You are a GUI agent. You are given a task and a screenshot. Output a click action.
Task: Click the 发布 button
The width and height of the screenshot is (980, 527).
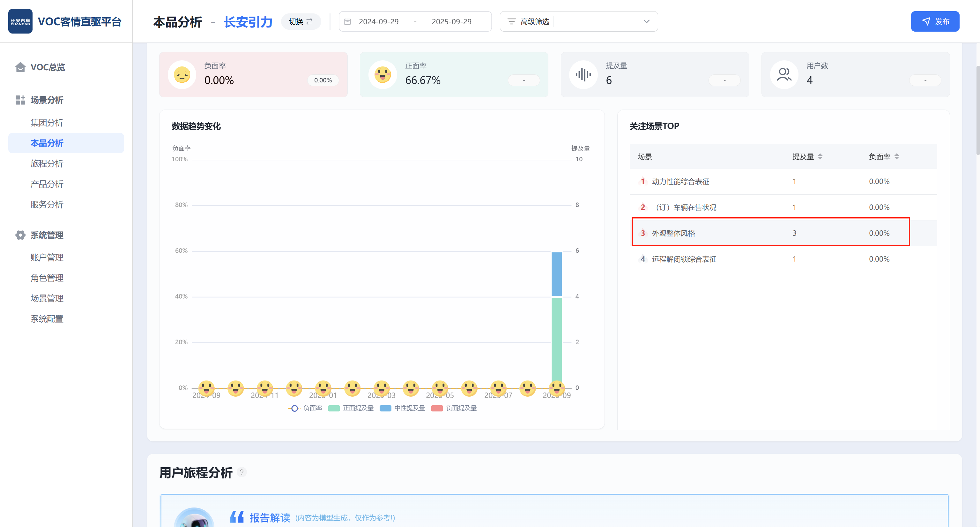pos(935,22)
